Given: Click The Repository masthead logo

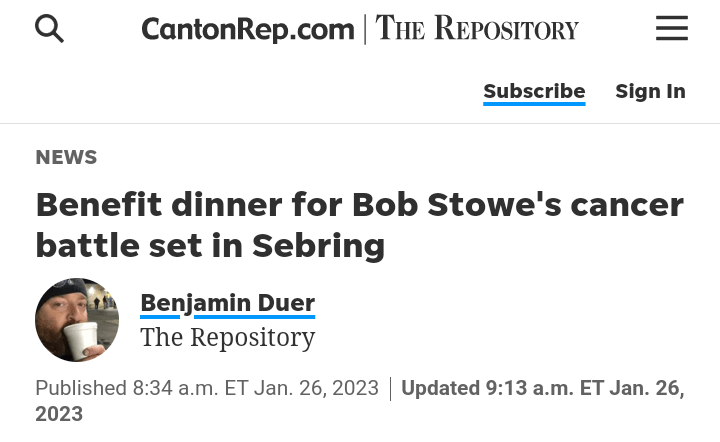Looking at the screenshot, I should click(x=478, y=29).
